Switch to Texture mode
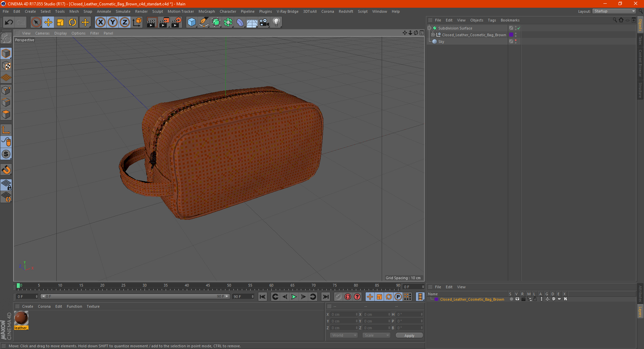This screenshot has width=644, height=349. pos(6,66)
